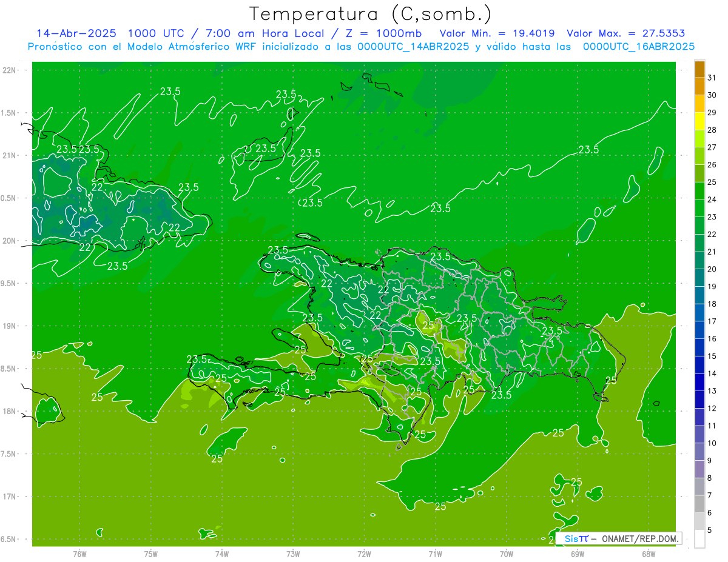Click the colorbar label "29"

pos(712,113)
